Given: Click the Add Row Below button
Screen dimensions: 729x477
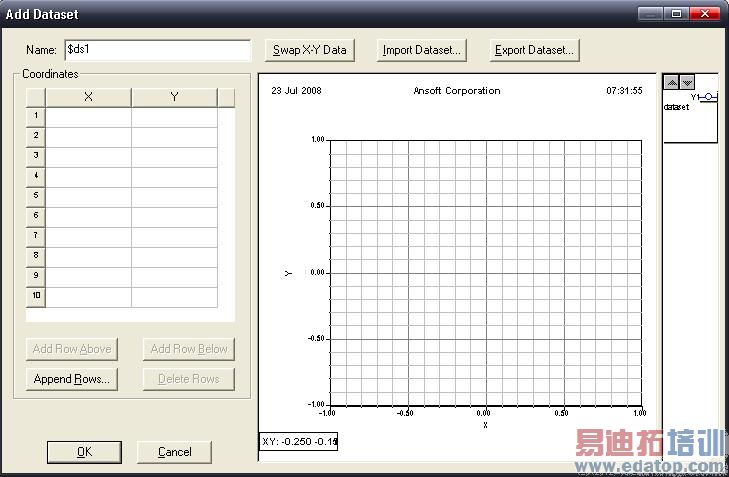Looking at the screenshot, I should pos(189,349).
